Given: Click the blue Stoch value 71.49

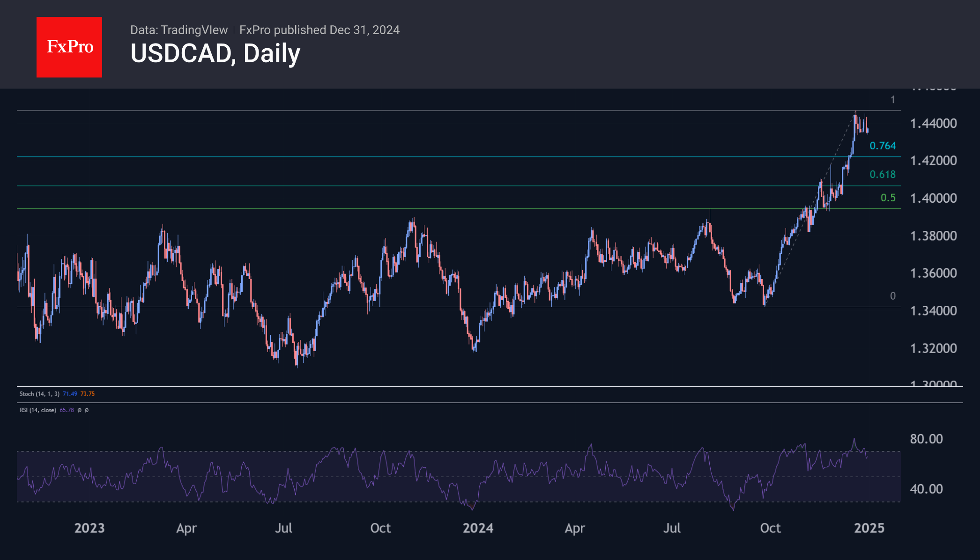Looking at the screenshot, I should pos(70,394).
